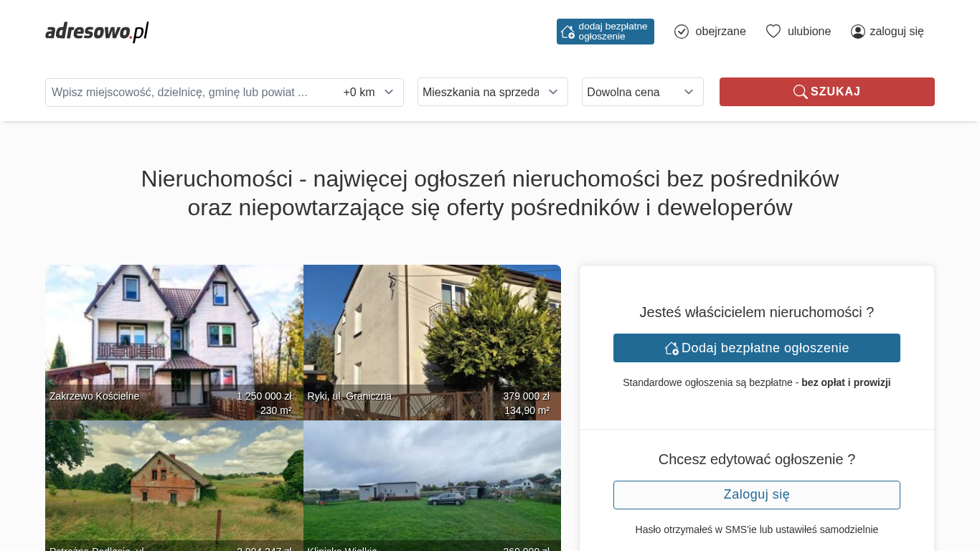Viewport: 980px width, 551px height.
Task: Focus the location search input field
Action: pos(190,92)
